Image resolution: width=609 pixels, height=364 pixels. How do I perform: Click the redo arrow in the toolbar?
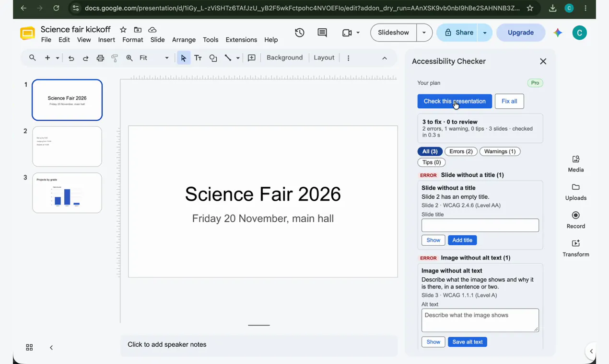pyautogui.click(x=86, y=58)
